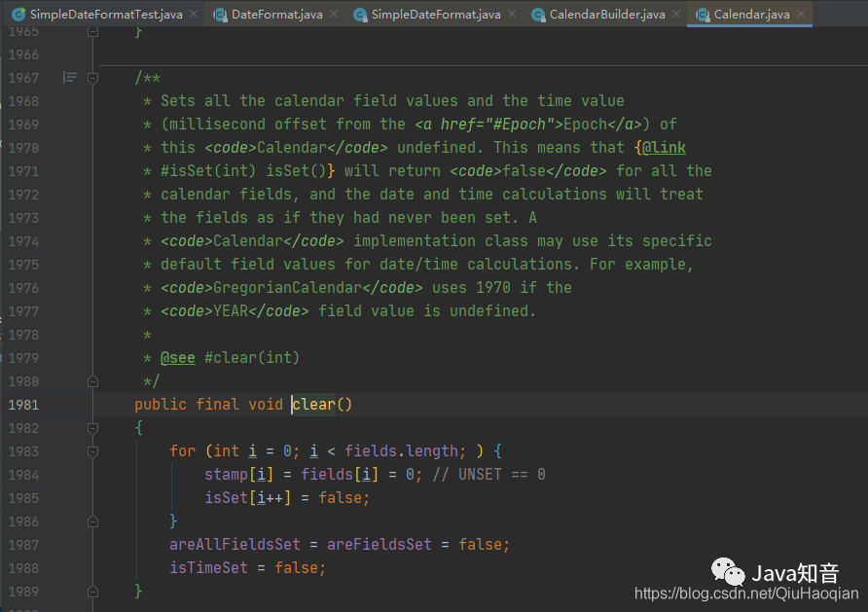
Task: Collapse the for loop at line 1983
Action: 93,451
